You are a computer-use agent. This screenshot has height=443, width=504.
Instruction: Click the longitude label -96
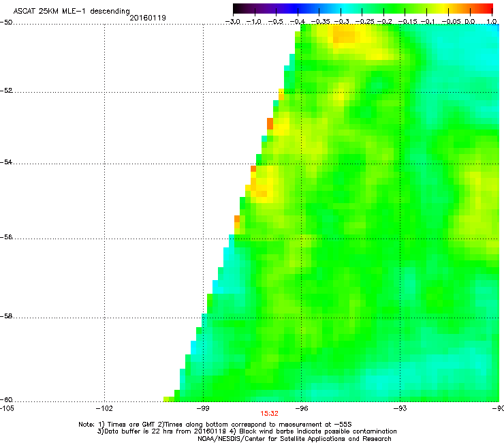[302, 408]
